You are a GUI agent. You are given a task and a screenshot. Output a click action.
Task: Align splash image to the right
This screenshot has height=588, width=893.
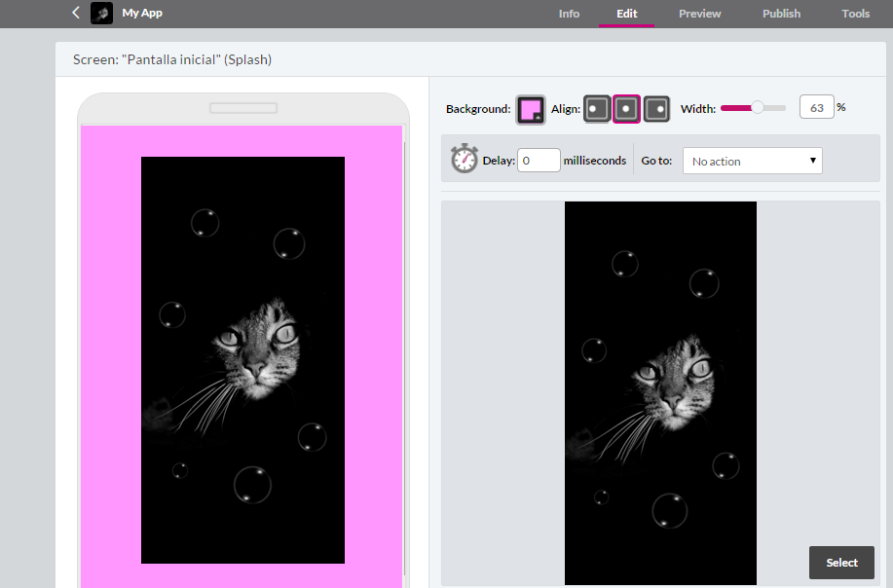(656, 109)
